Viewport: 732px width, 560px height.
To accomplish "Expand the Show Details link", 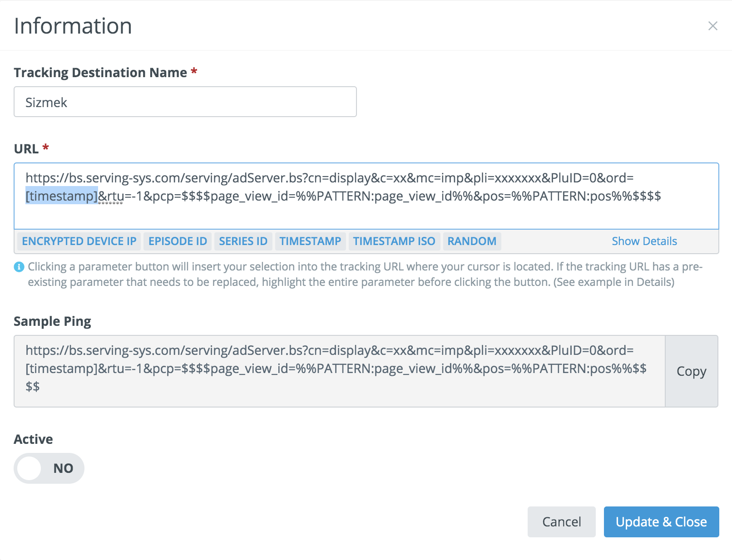I will pos(644,241).
